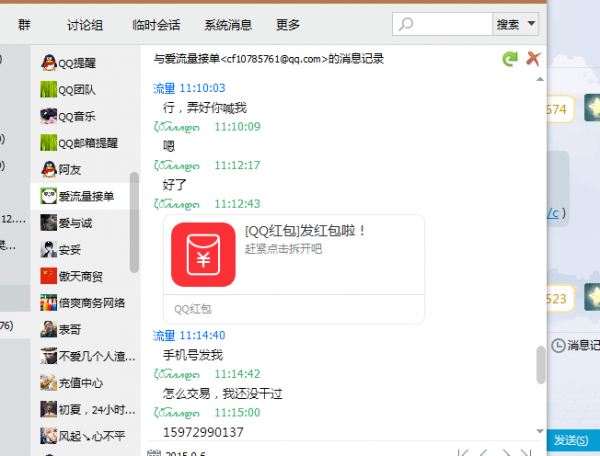Open 傲天商贸 flag avatar contact
Screen dimensions: 600x456
(49, 276)
